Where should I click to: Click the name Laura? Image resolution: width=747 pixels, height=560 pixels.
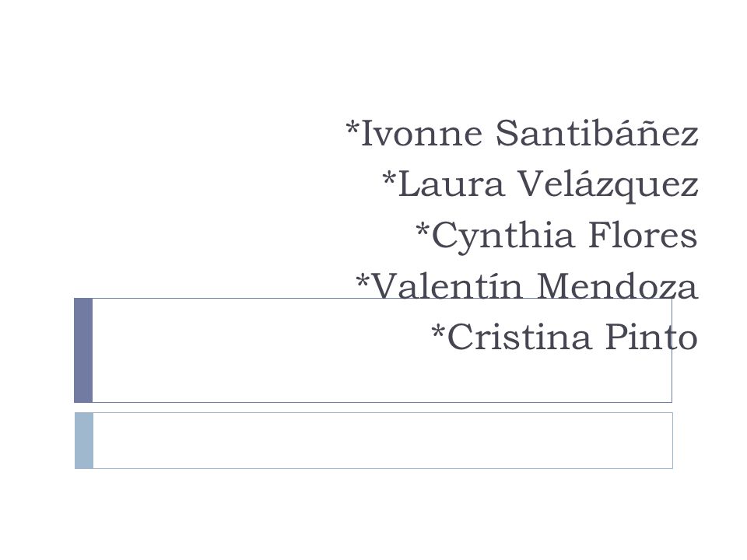451,184
